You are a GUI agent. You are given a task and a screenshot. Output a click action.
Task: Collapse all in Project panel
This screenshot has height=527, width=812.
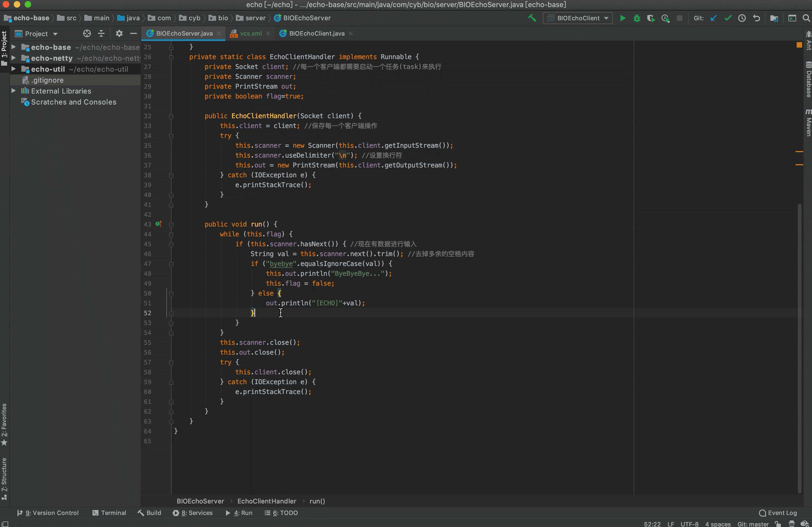point(101,33)
